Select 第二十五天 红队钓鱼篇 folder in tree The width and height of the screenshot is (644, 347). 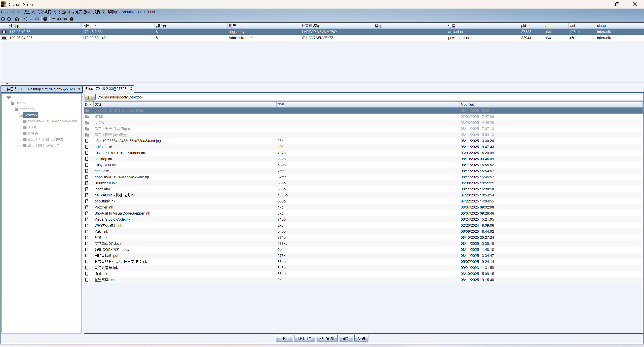(x=46, y=139)
